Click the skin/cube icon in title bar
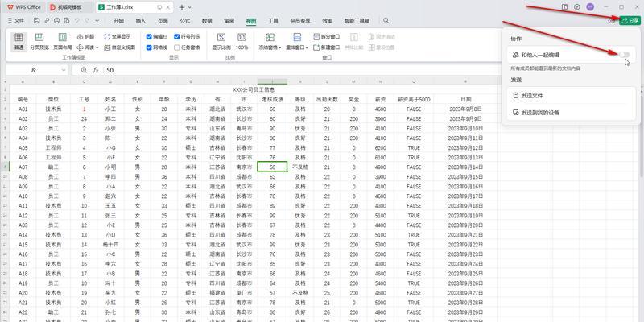Image resolution: width=644 pixels, height=322 pixels. (x=577, y=7)
